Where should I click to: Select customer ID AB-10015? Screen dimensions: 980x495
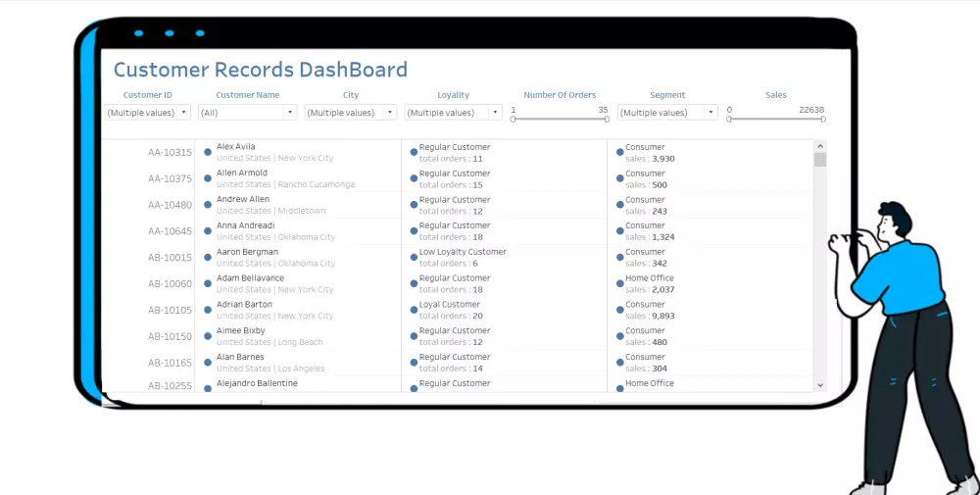pos(170,258)
